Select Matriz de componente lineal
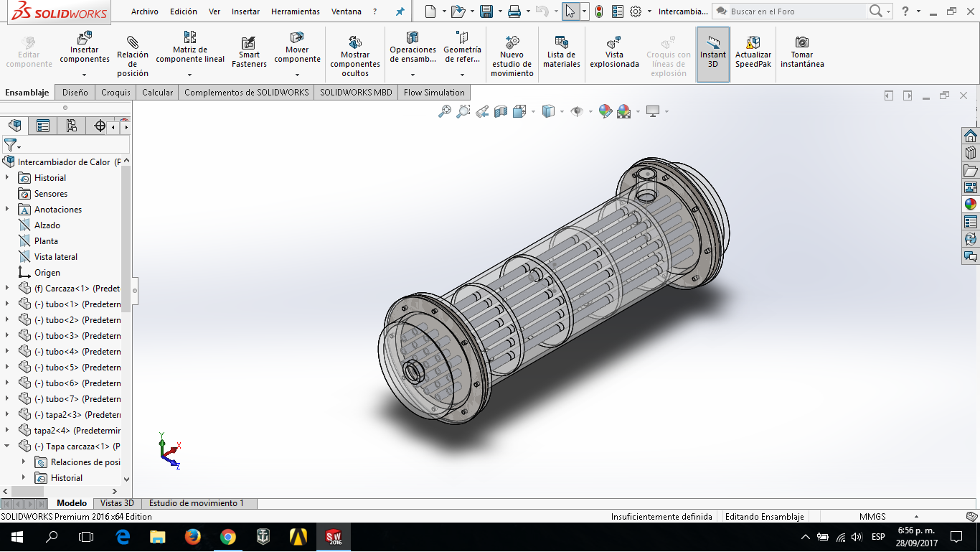 [190, 48]
